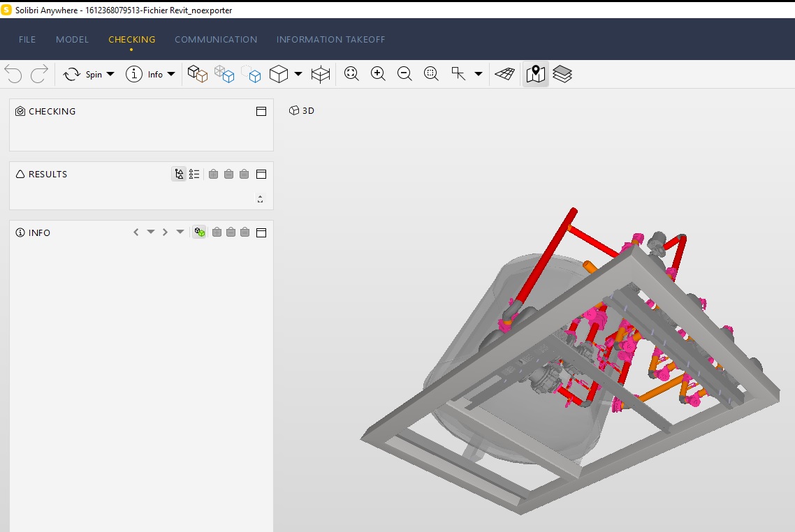Toggle the green component highlight in Info panel
The height and width of the screenshot is (532, 795).
pyautogui.click(x=199, y=232)
